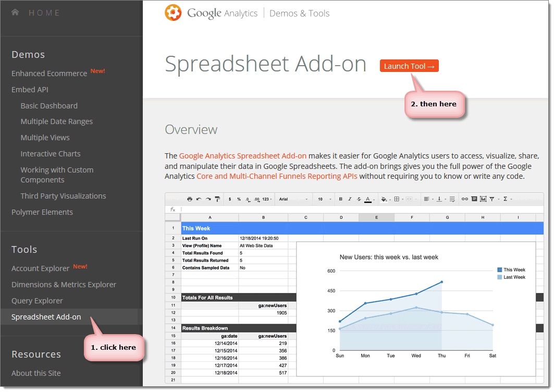The width and height of the screenshot is (554, 392).
Task: Open the font size 10 dropdown
Action: click(x=324, y=199)
